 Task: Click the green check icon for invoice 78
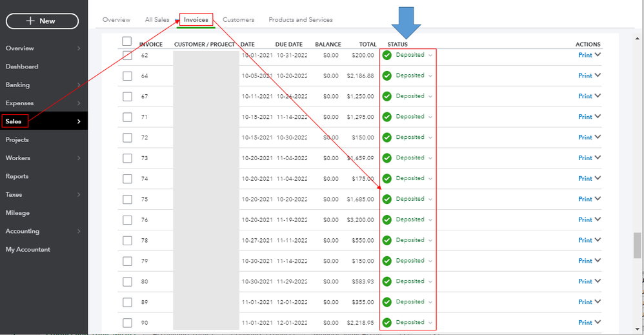(x=387, y=240)
